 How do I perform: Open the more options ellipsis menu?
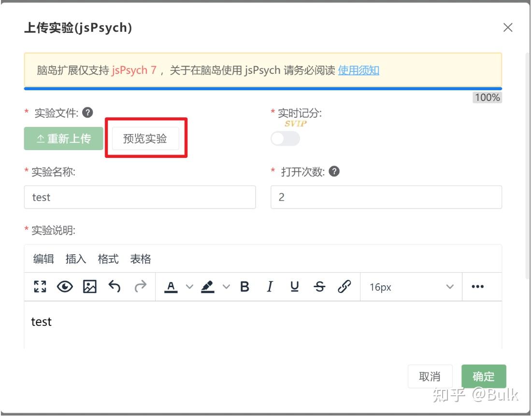[x=478, y=286]
